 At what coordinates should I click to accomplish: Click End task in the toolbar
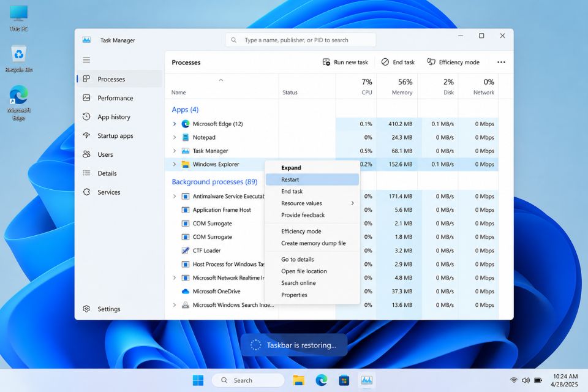(x=398, y=62)
